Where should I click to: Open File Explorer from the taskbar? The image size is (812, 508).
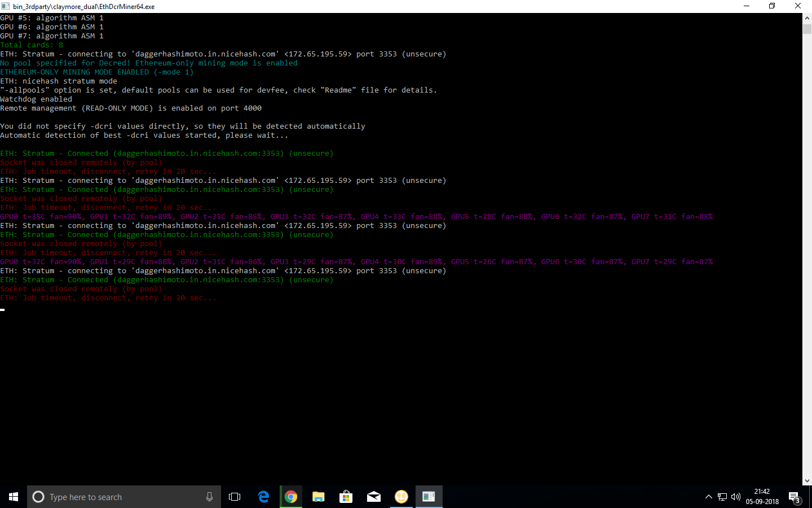(x=319, y=497)
